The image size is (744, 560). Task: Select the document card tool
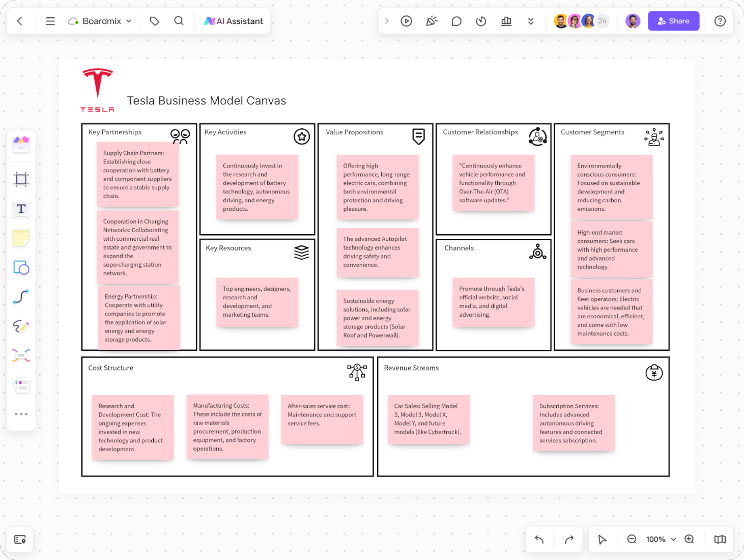21,385
